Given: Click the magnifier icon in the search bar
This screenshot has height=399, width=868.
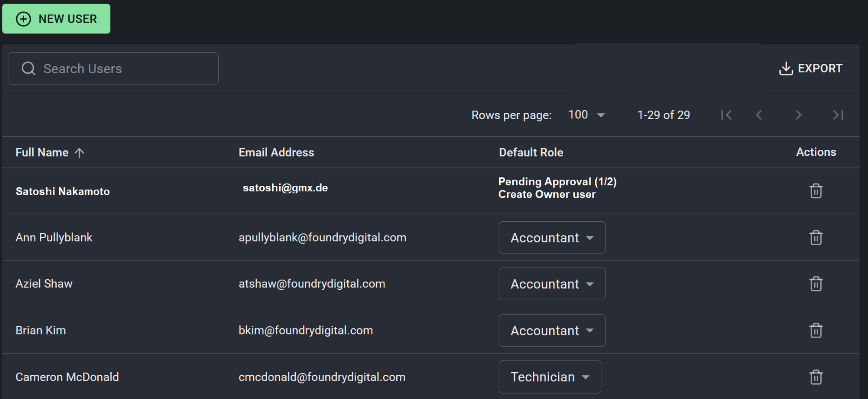Looking at the screenshot, I should click(29, 68).
